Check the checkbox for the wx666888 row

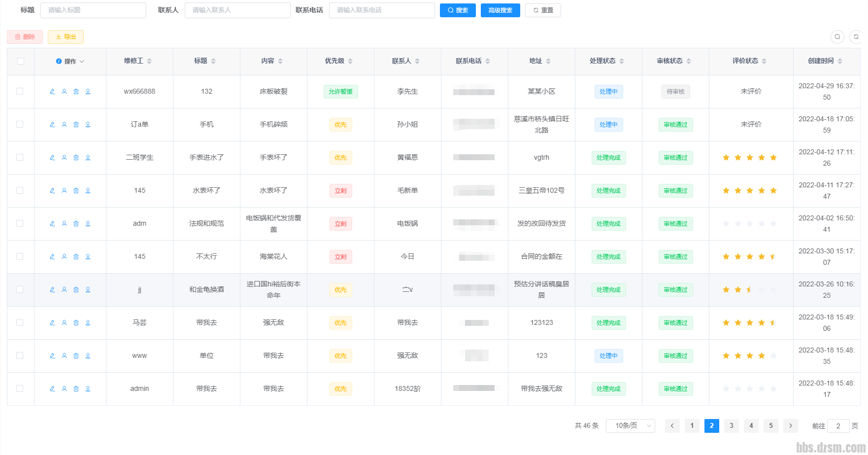click(x=20, y=91)
